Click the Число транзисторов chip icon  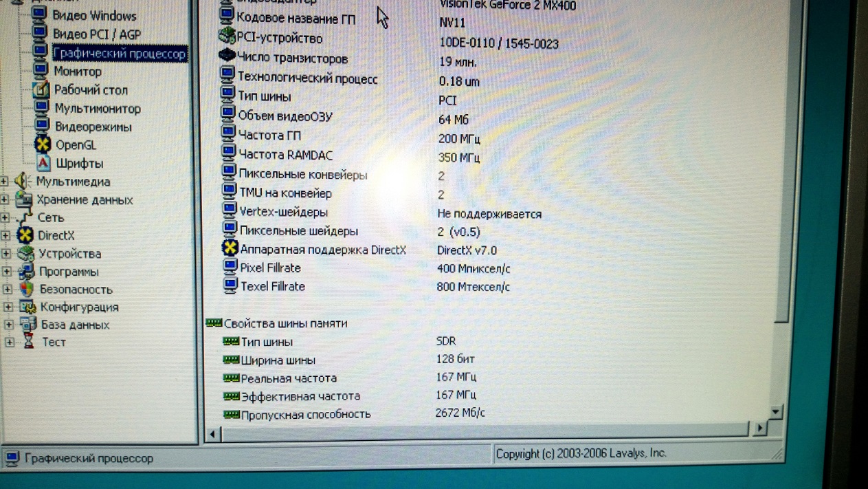point(227,55)
